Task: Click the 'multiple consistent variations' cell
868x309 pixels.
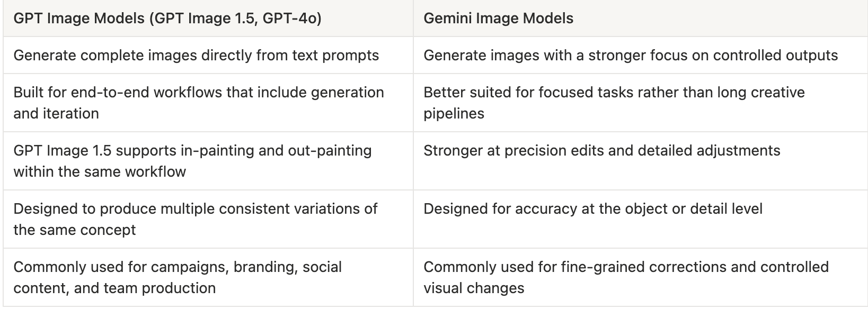Action: (x=195, y=219)
